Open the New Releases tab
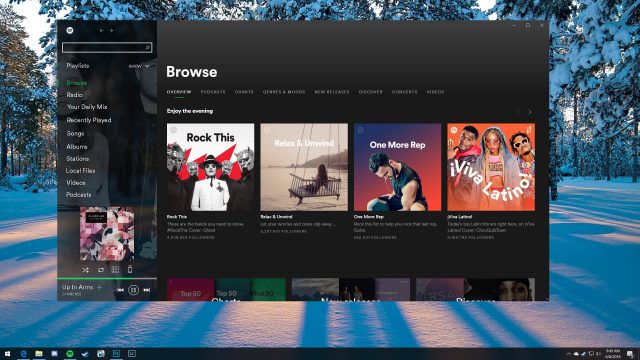 (332, 92)
